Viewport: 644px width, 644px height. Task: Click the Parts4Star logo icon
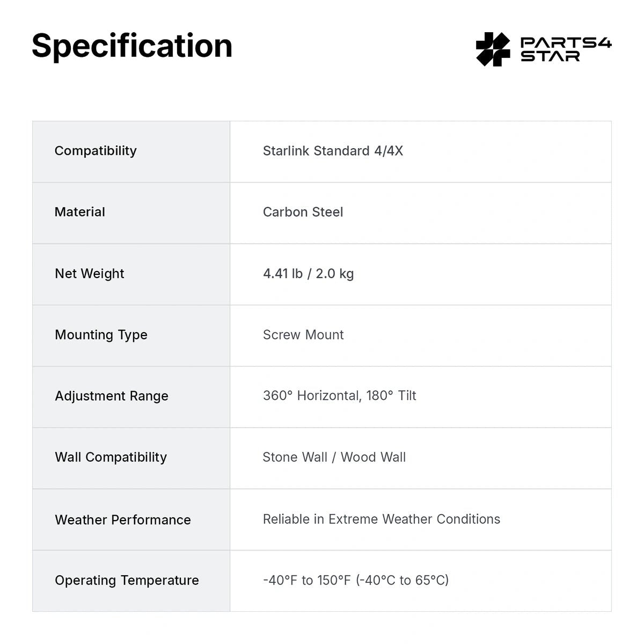pos(493,49)
